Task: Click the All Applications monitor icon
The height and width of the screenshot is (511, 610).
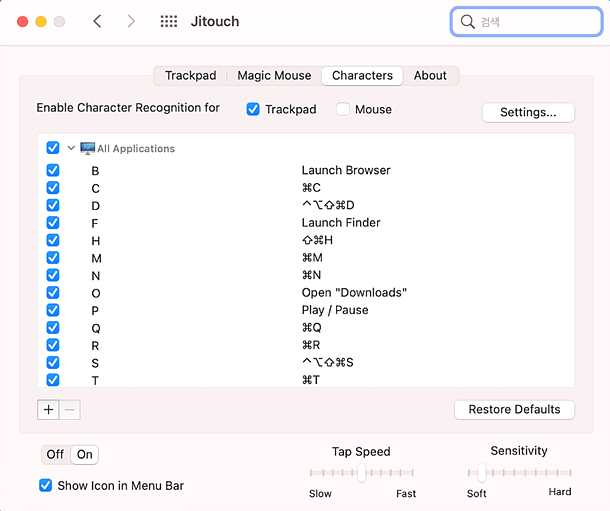Action: 88,148
